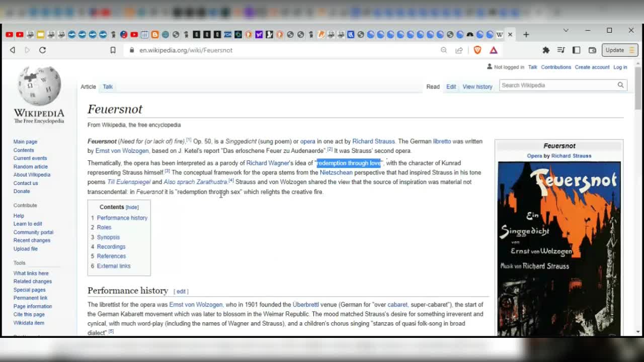Open the Extensions puzzle icon
This screenshot has width=644, height=362.
(x=546, y=50)
